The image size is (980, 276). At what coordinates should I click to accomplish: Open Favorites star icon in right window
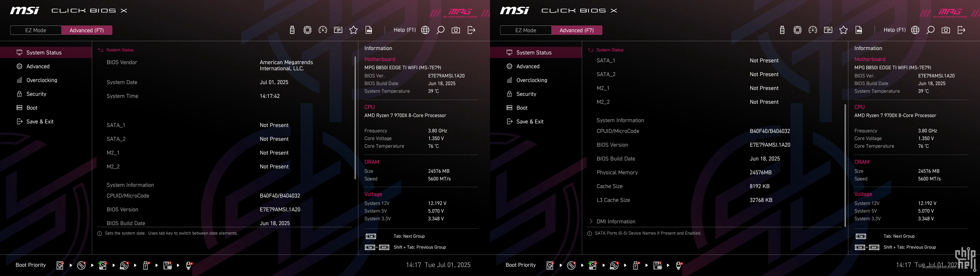[x=843, y=30]
